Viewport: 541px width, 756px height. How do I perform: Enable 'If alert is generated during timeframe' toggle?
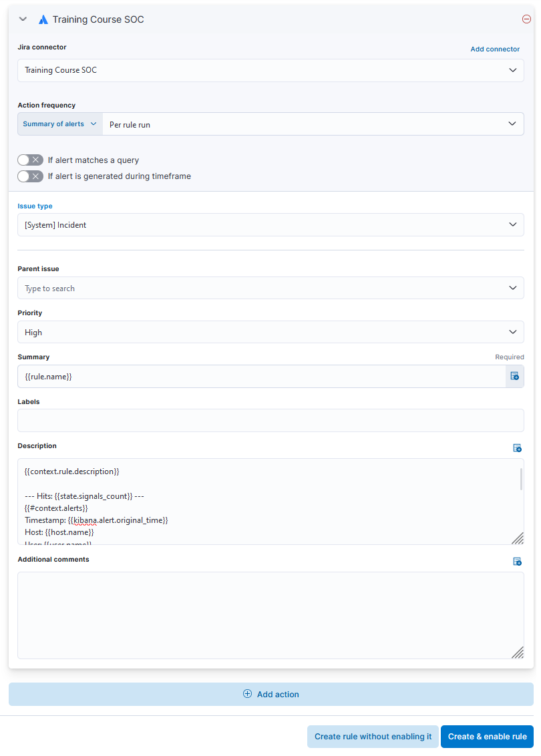[31, 176]
